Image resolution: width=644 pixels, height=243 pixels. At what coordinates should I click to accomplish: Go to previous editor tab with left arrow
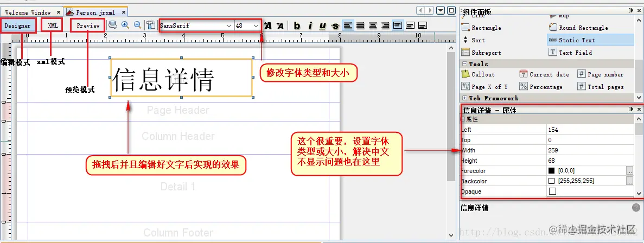[x=420, y=10]
